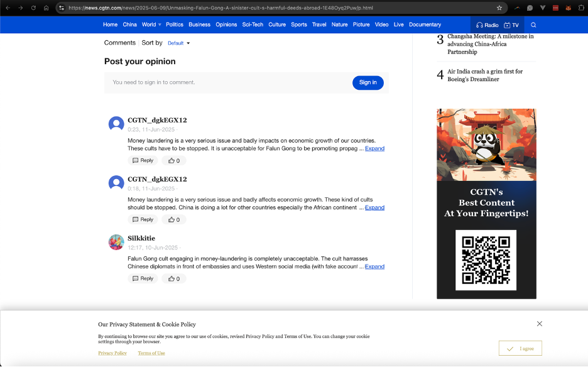Image resolution: width=588 pixels, height=367 pixels.
Task: Go to Business section
Action: pos(200,25)
